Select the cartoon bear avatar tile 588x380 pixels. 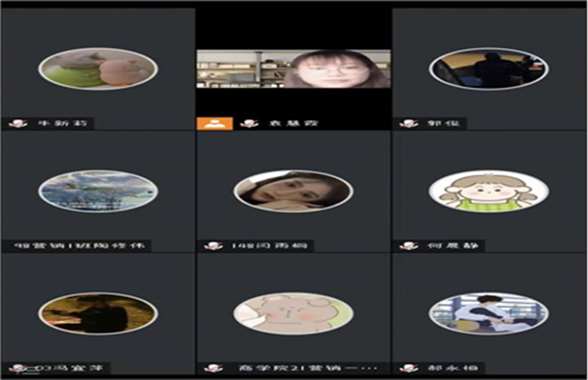(x=294, y=314)
